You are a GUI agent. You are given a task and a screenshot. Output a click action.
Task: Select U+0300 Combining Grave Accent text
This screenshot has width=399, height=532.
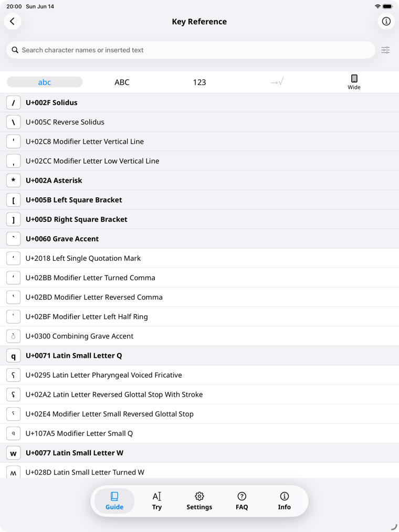(x=79, y=336)
